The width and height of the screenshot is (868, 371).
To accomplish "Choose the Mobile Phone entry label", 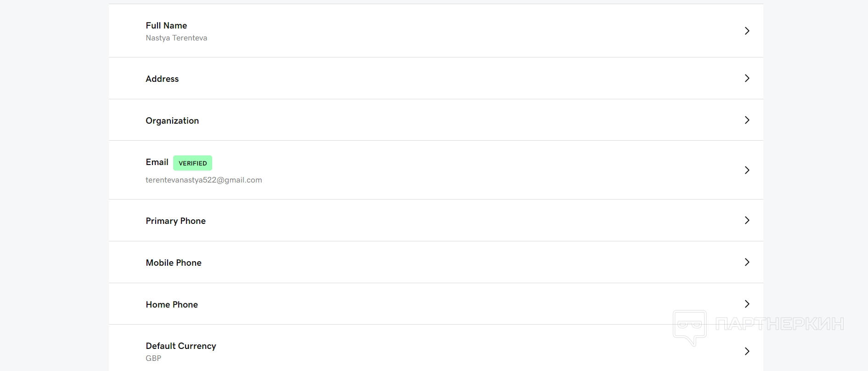I will tap(174, 263).
